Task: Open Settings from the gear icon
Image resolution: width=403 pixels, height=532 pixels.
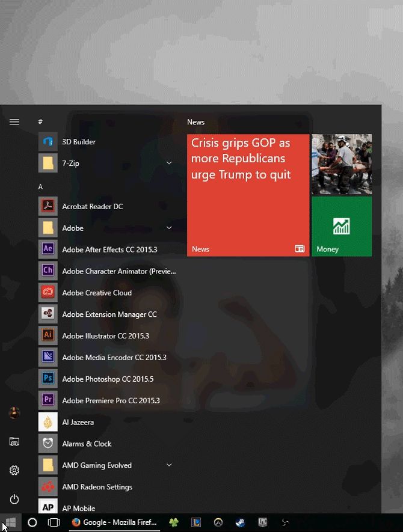Action: coord(14,470)
